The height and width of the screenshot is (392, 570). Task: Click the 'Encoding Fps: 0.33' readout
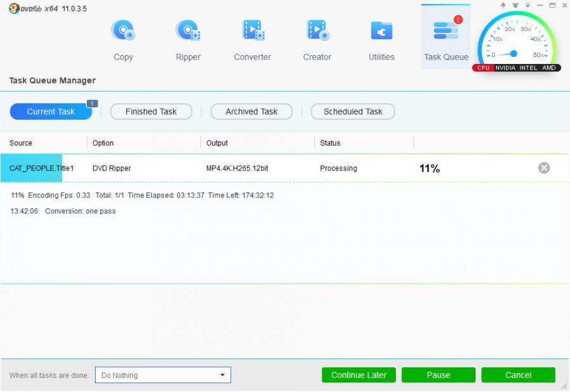click(59, 195)
